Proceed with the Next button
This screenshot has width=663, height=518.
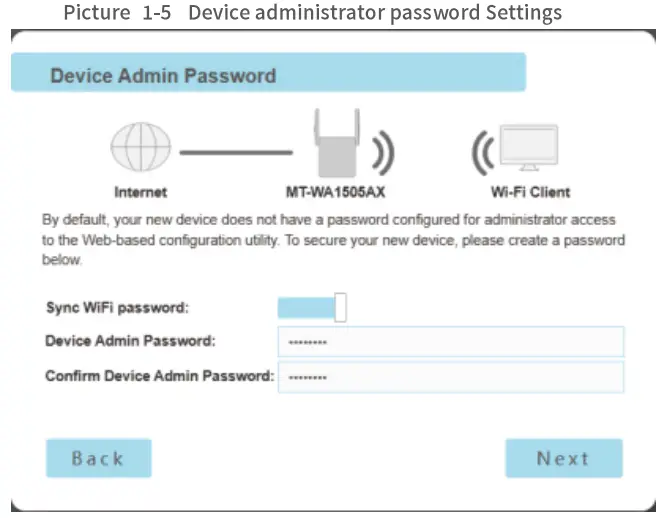point(563,458)
